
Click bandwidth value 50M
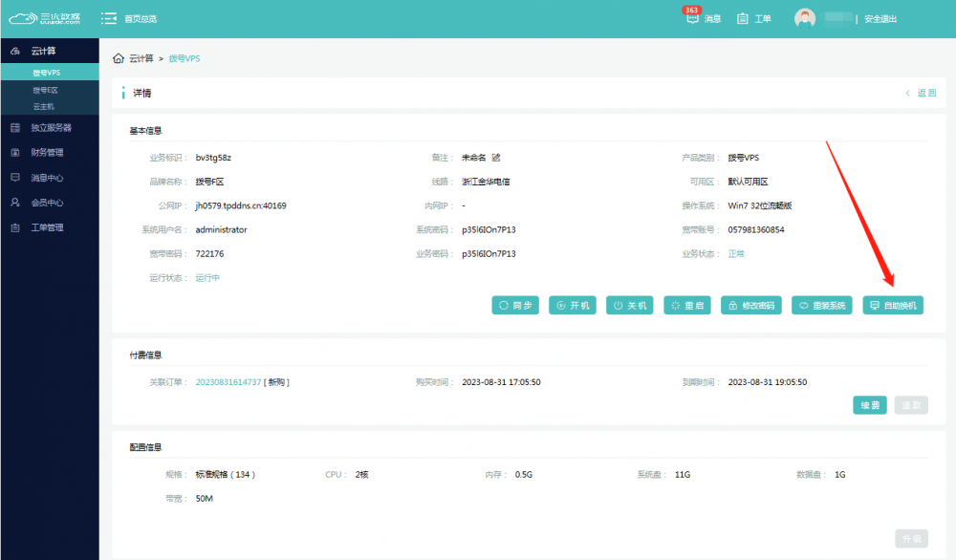pos(205,499)
